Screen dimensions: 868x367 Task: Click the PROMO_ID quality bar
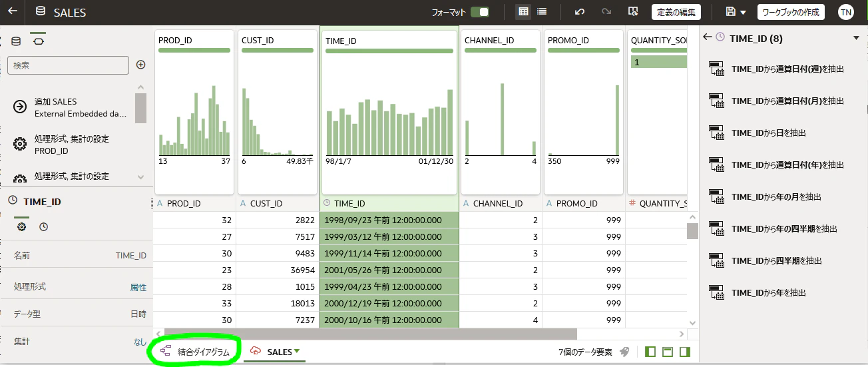584,51
